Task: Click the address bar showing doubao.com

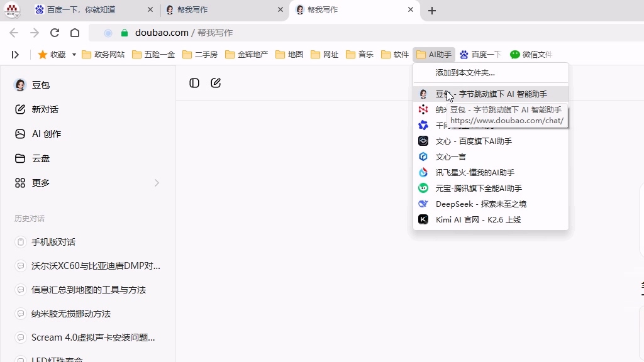Action: click(365, 33)
